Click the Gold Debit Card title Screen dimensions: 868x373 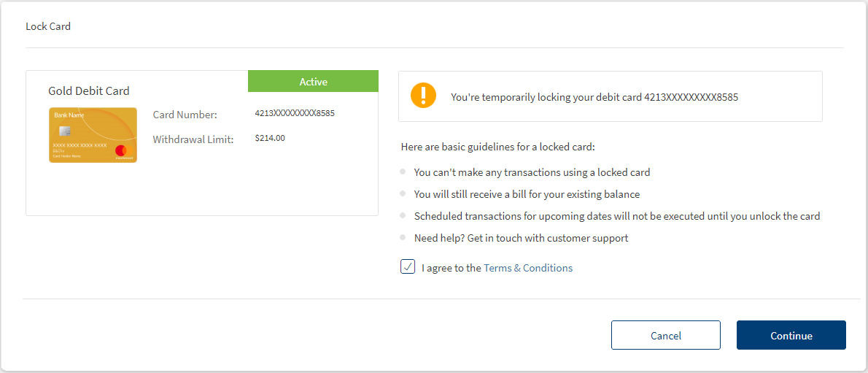pyautogui.click(x=89, y=91)
